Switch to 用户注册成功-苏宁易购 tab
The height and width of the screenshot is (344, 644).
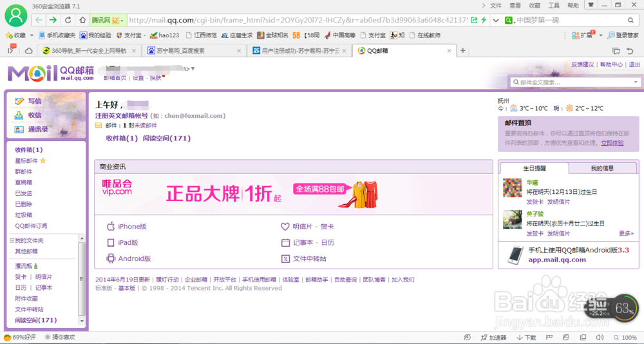pos(299,50)
